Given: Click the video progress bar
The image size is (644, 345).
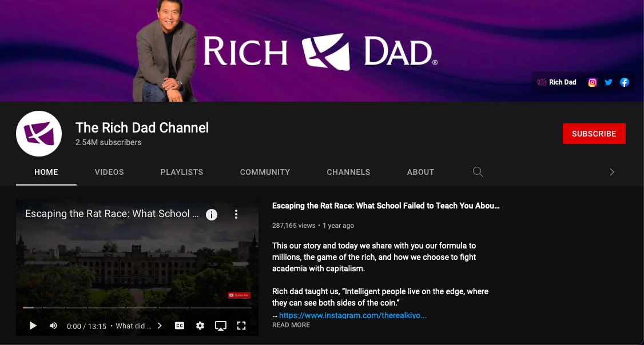Looking at the screenshot, I should (137, 307).
